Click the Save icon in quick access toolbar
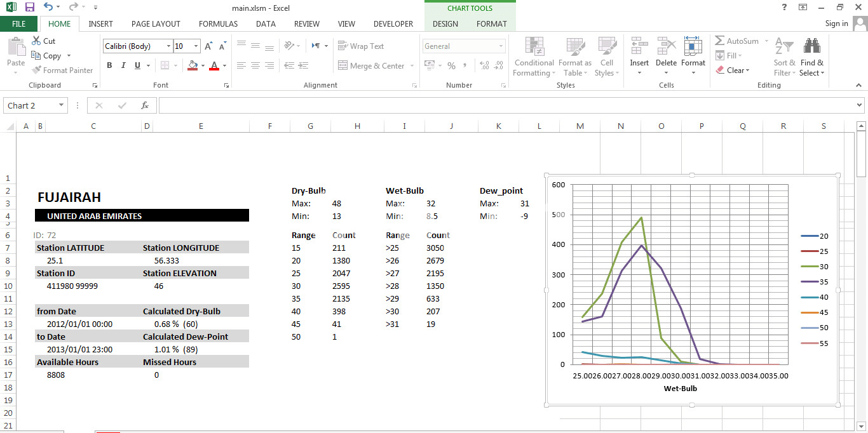The width and height of the screenshot is (868, 433). [29, 7]
